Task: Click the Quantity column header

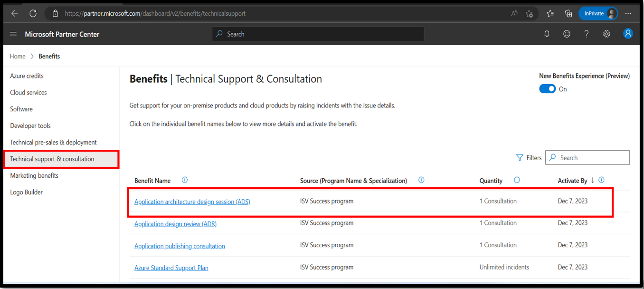Action: [x=491, y=181]
